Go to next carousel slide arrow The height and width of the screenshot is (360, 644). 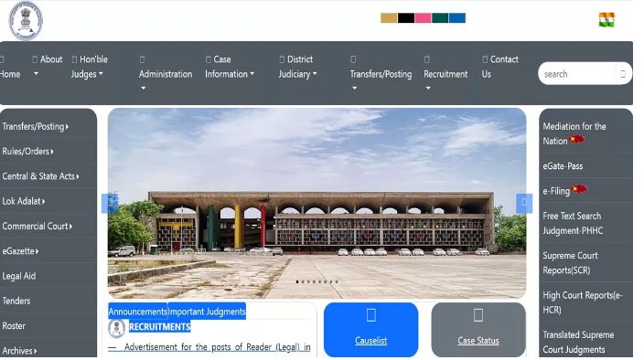point(523,203)
